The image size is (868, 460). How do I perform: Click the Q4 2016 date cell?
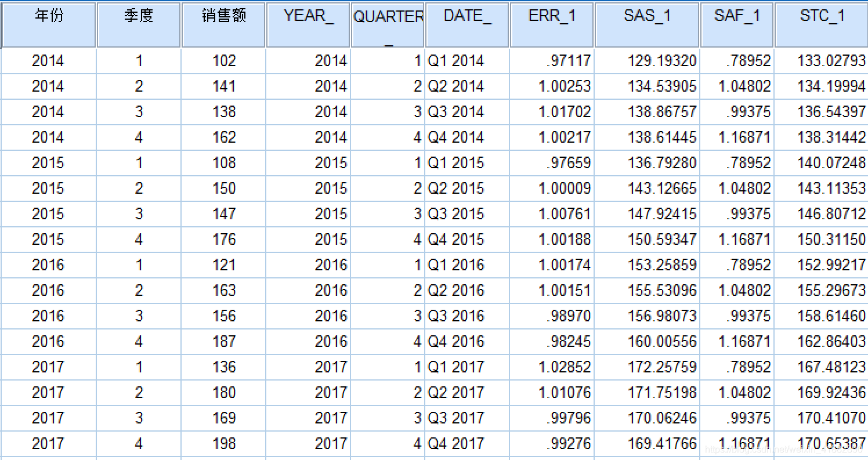click(467, 342)
